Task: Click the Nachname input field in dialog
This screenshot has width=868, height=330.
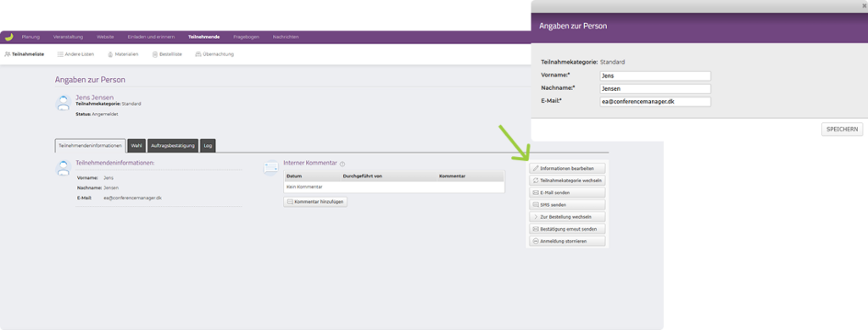Action: pos(655,88)
